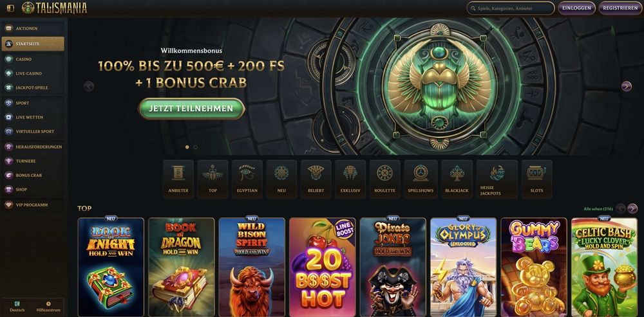Screen dimensions: 644x317
Task: Open the Deutsch language selector
Action: [17, 307]
